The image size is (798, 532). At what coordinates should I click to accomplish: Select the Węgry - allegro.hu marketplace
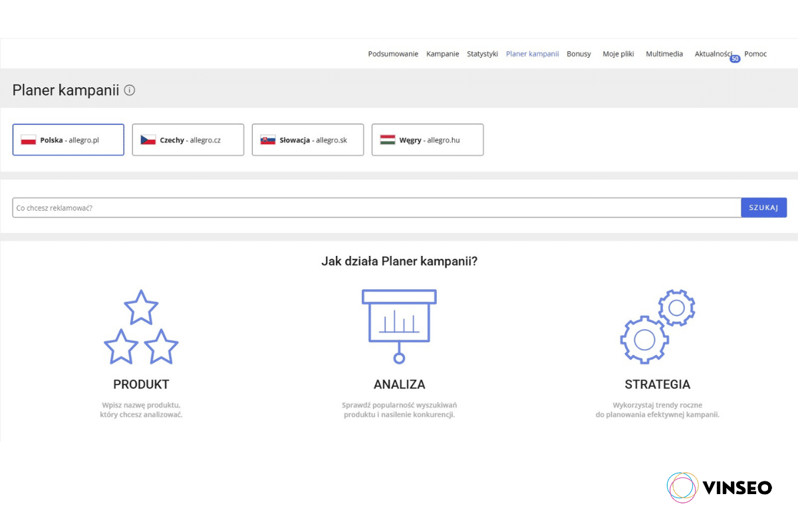(428, 140)
